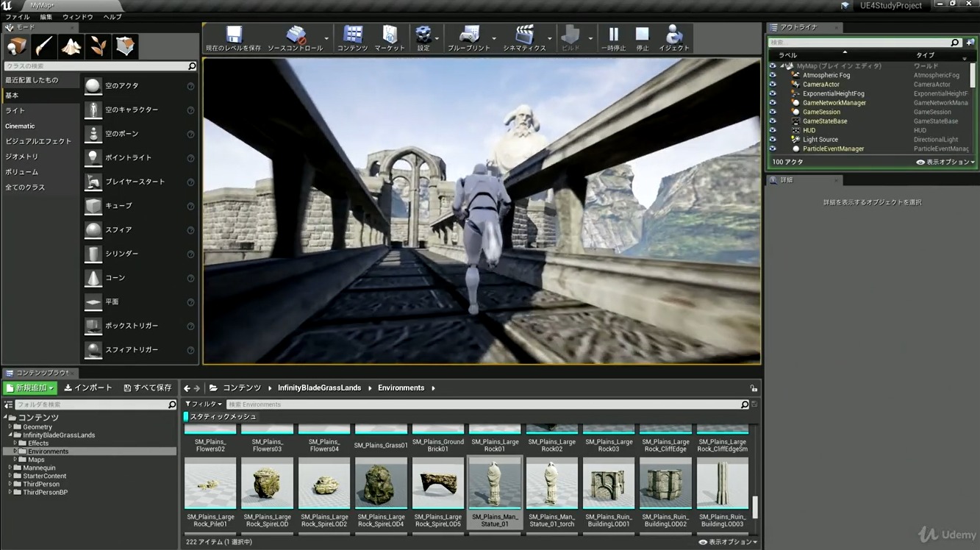Select the Foliage mode leaf icon
This screenshot has height=550, width=980.
tap(98, 46)
